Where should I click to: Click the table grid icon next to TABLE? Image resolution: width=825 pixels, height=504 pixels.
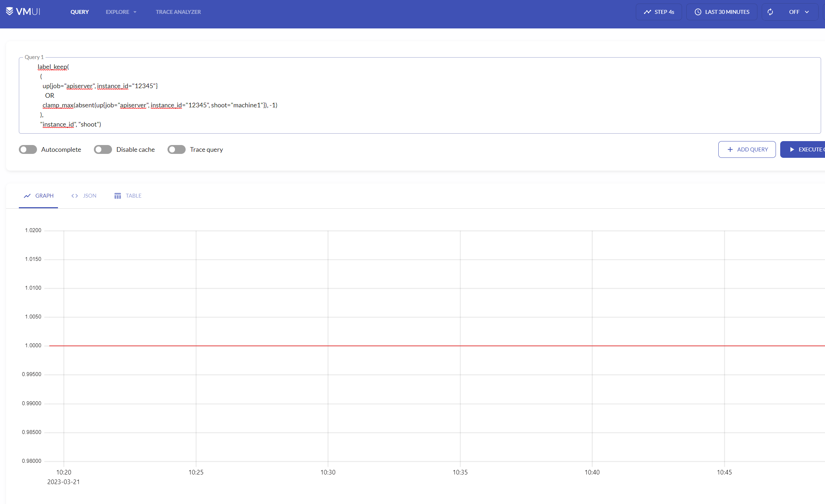click(x=117, y=195)
